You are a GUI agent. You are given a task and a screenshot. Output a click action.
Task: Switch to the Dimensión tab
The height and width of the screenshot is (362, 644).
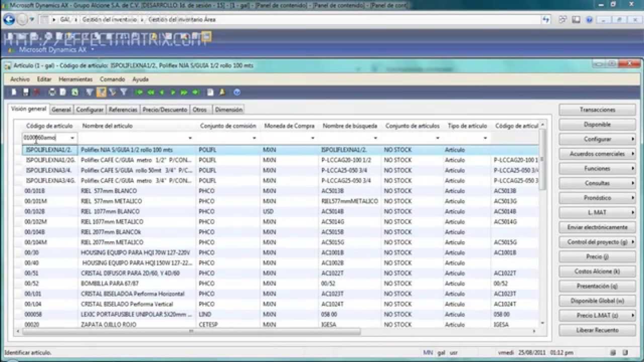(228, 110)
